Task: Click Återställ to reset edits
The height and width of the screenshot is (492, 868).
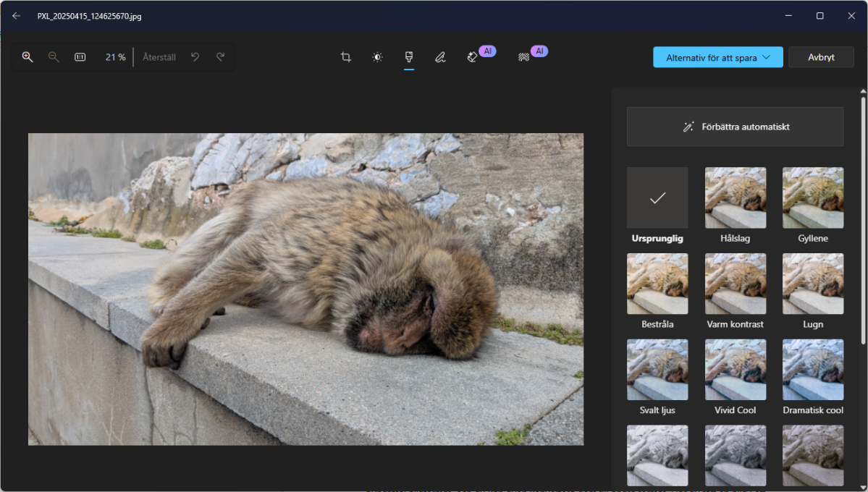Action: pyautogui.click(x=159, y=56)
